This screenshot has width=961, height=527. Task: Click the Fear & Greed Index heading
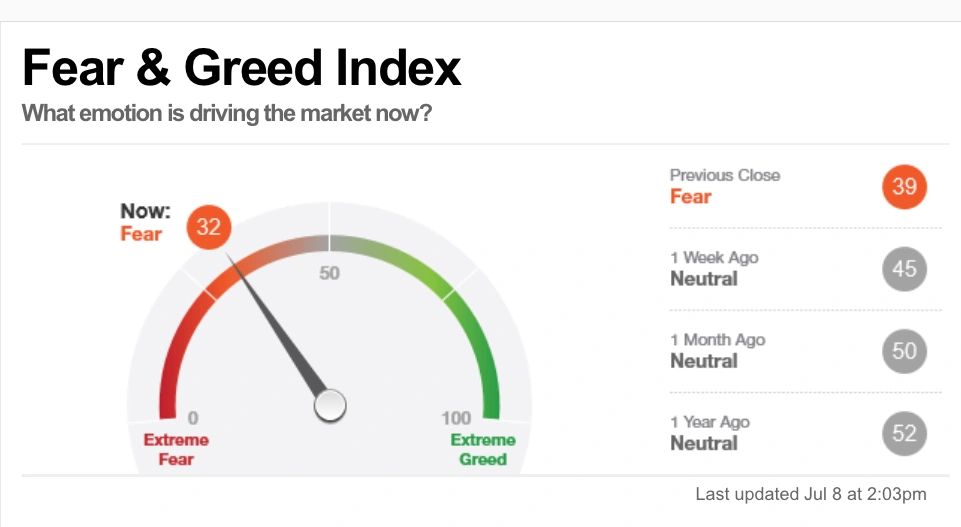(241, 68)
